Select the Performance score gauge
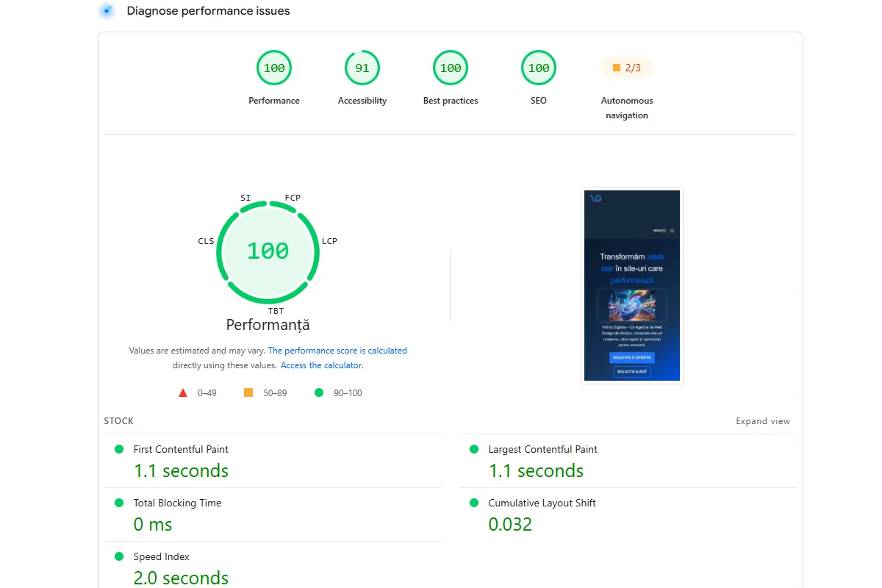The width and height of the screenshot is (882, 588). [x=274, y=68]
